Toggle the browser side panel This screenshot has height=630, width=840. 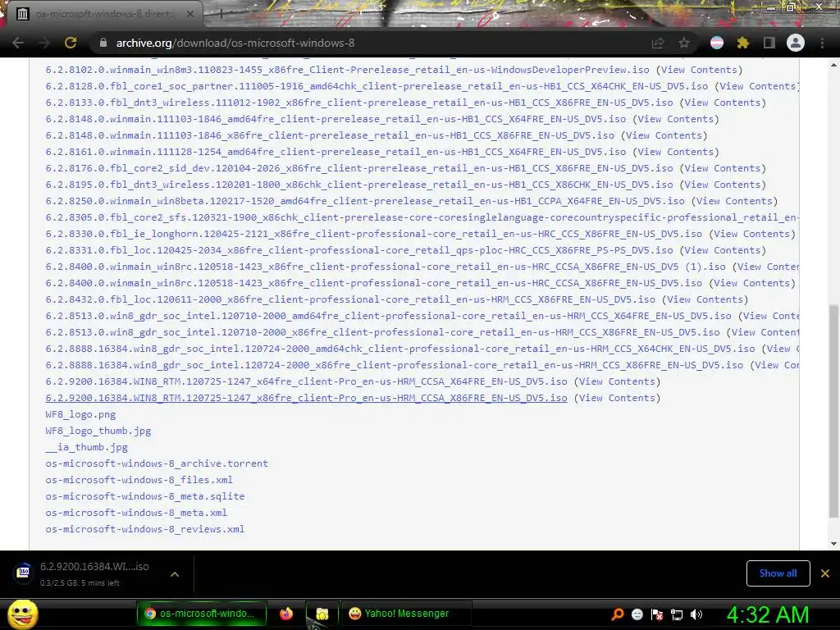[x=769, y=43]
